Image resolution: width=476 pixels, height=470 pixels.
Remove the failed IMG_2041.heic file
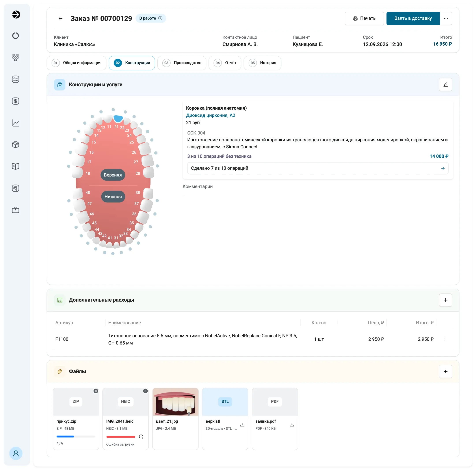coord(145,391)
